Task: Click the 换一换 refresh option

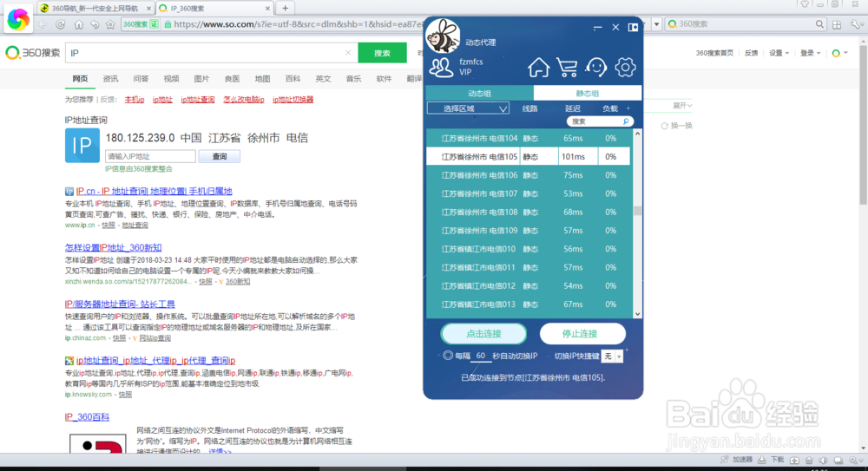Action: pos(676,126)
